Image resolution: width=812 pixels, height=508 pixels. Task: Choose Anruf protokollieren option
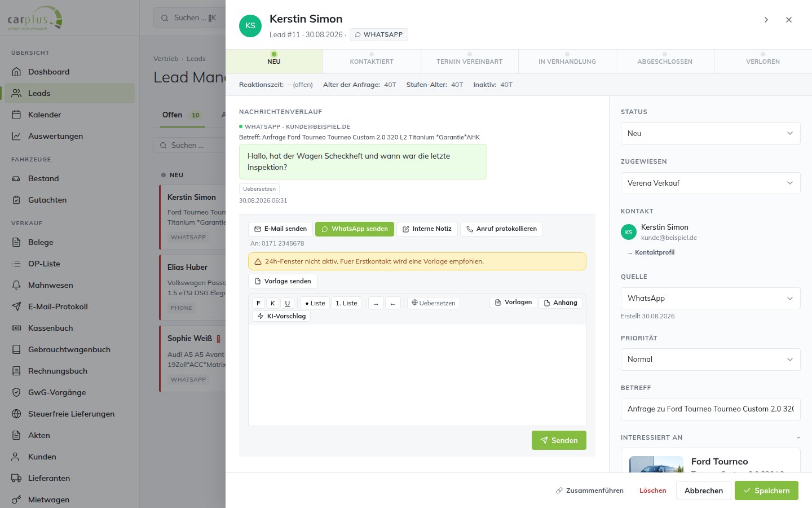(x=501, y=229)
